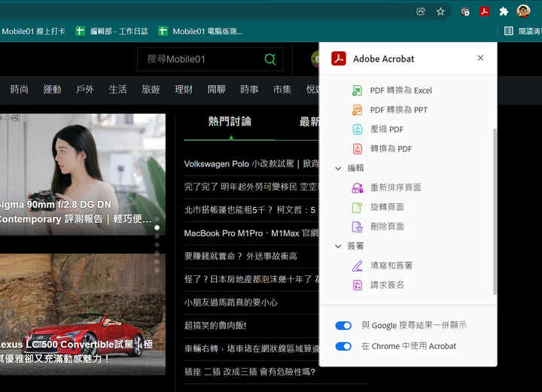
Task: Select 旋轉頁面 option
Action: (387, 207)
